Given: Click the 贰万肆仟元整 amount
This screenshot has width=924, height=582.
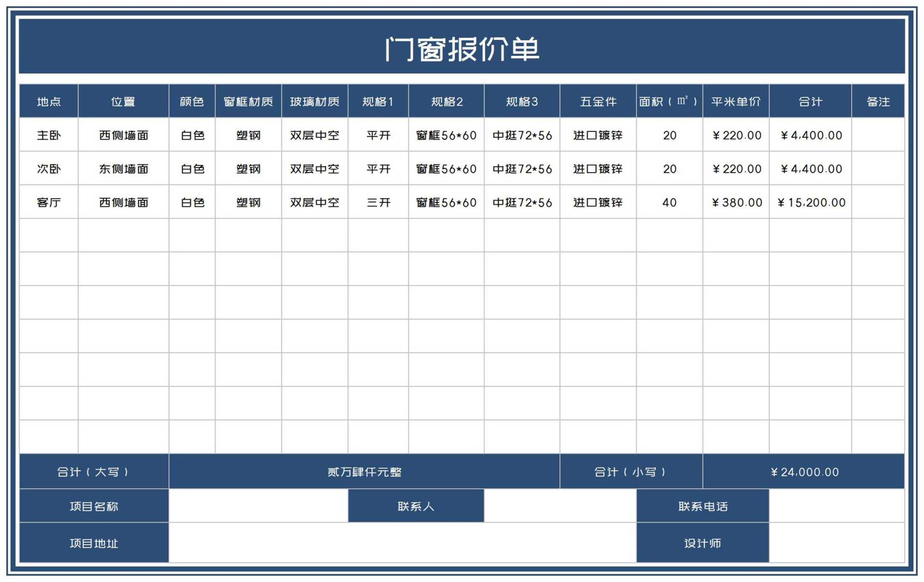Looking at the screenshot, I should click(x=364, y=471).
